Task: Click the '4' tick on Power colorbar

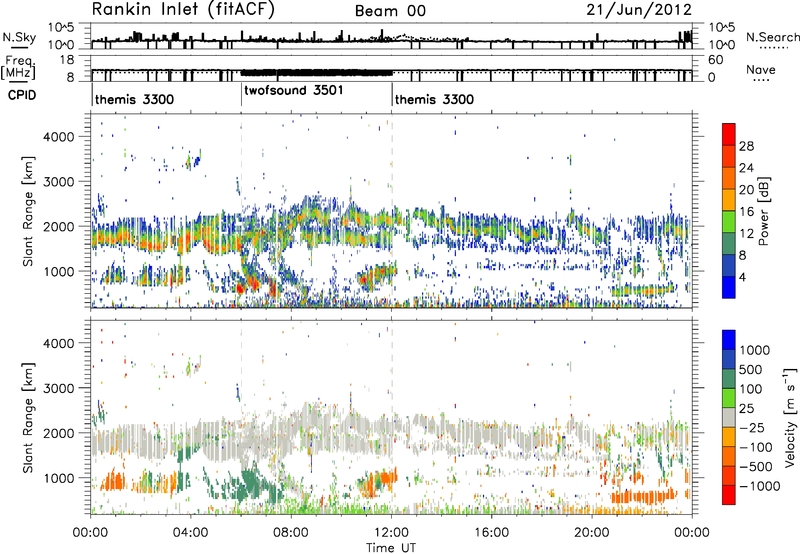Action: 743,277
